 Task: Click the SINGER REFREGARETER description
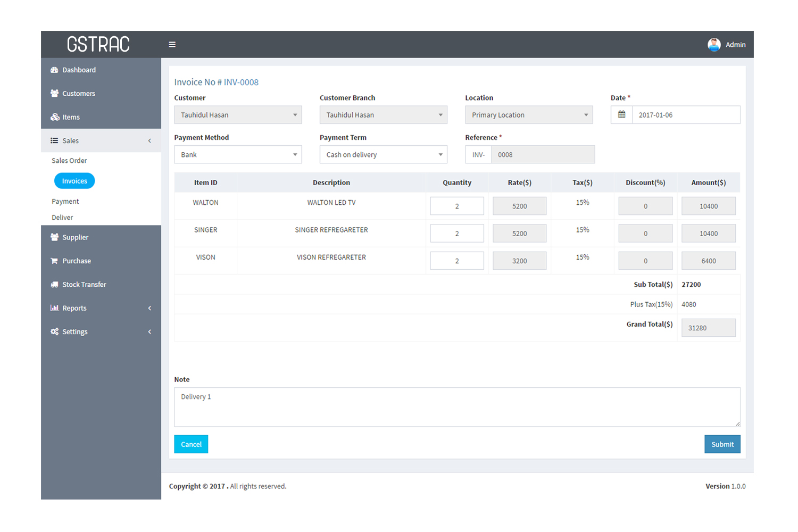(331, 230)
